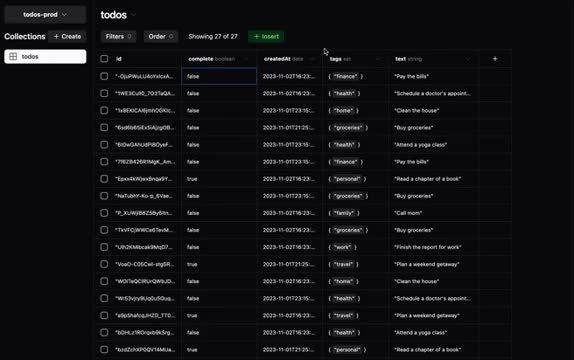Click "Showing 27 of 27" count text

tap(213, 36)
